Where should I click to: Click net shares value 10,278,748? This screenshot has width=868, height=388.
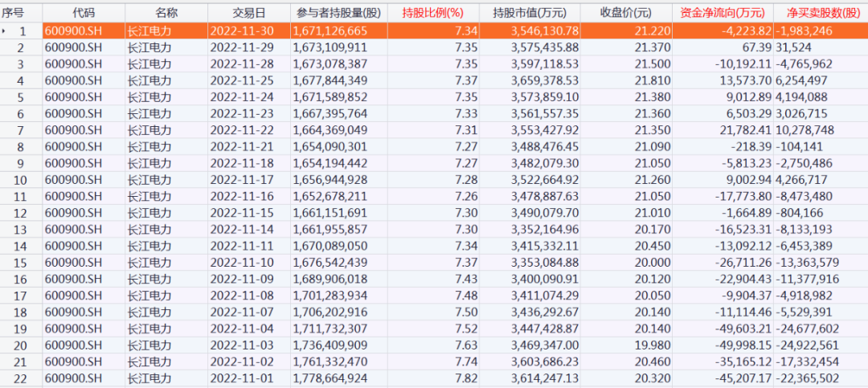[x=805, y=131]
